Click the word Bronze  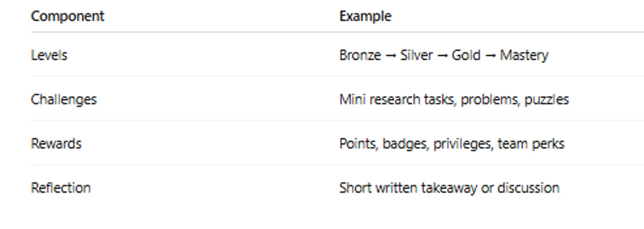point(360,55)
